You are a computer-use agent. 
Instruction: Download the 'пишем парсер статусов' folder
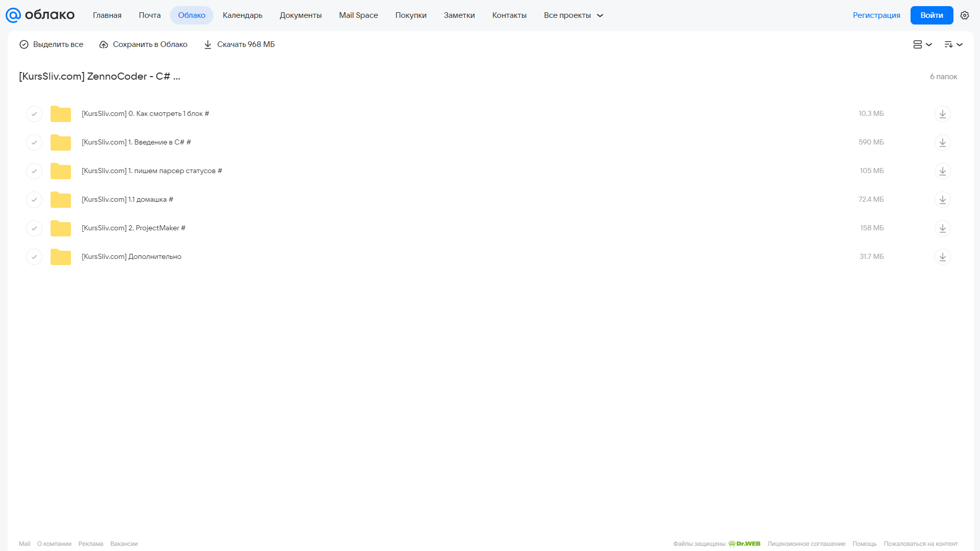[x=942, y=171]
